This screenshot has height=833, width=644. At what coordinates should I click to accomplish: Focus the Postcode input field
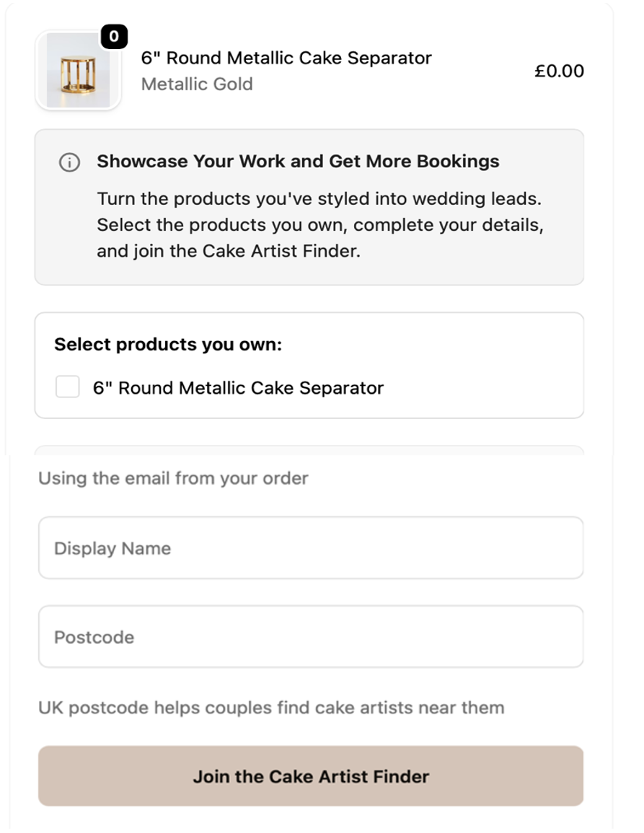tap(310, 637)
